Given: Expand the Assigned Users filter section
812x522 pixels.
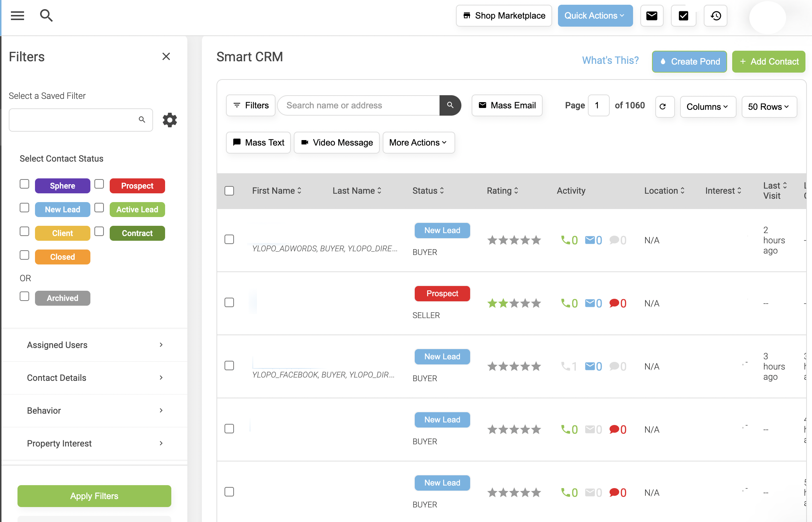Looking at the screenshot, I should coord(94,345).
